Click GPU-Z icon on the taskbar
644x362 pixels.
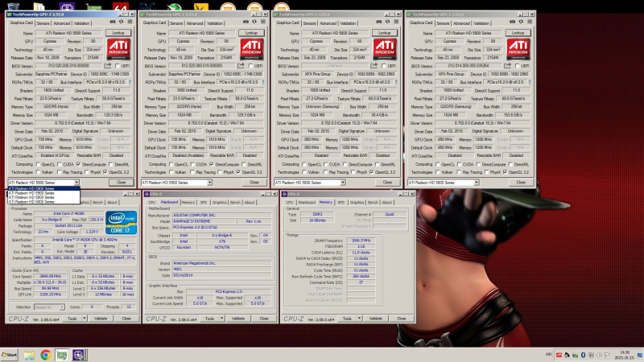62,355
